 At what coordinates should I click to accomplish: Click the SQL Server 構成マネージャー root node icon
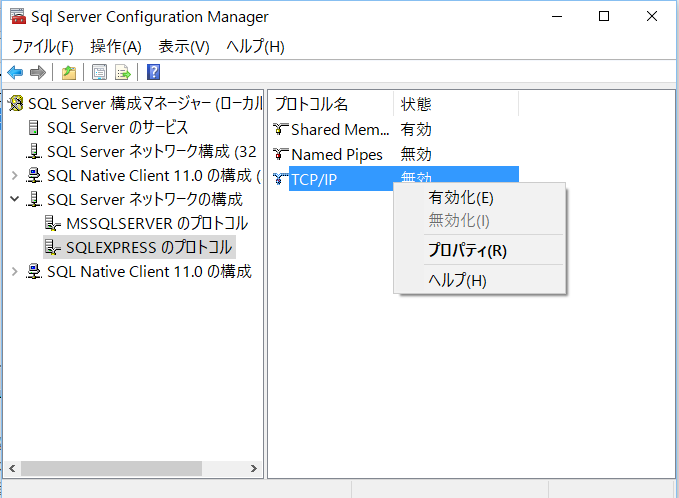coord(16,103)
